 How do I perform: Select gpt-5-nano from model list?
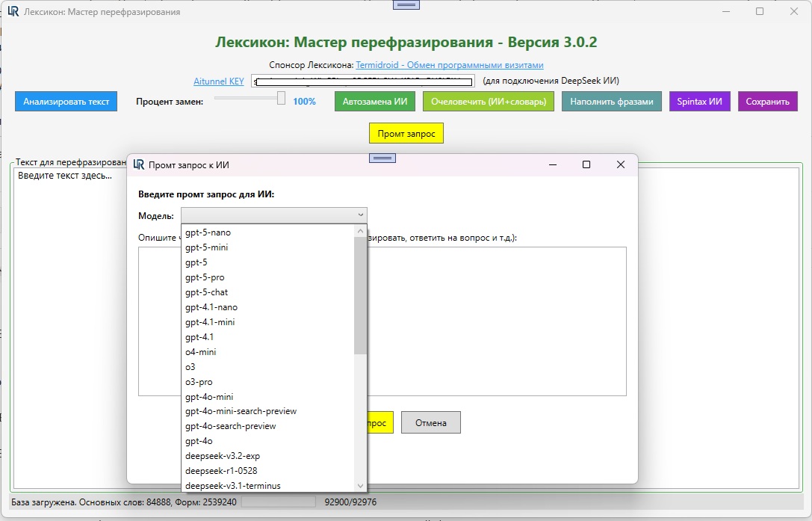point(208,232)
